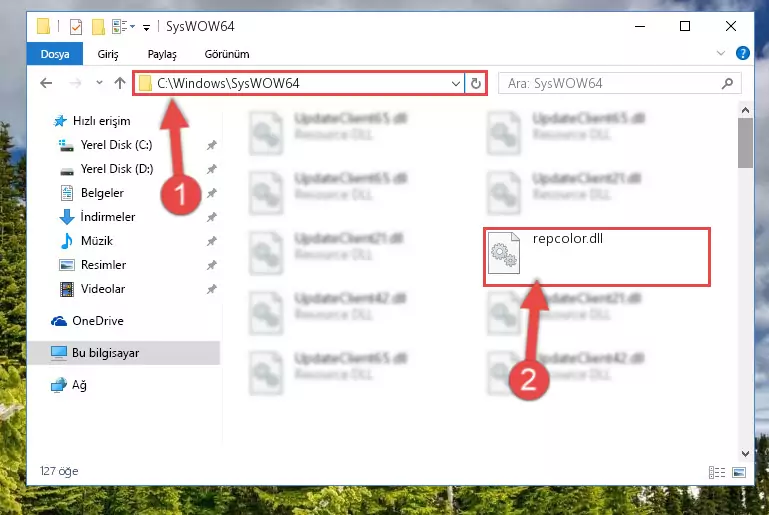Click the pin icon next to Resimler
769x515 pixels.
tap(211, 265)
